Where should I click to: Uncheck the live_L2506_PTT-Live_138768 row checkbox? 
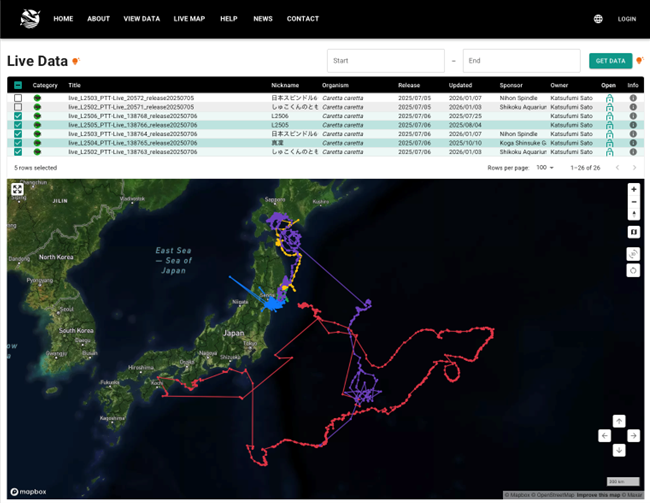(x=18, y=116)
